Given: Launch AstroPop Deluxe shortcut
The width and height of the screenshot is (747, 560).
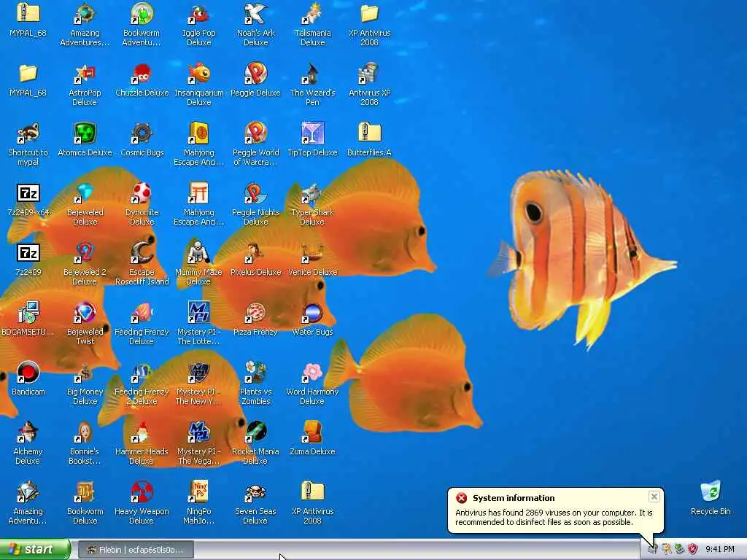Looking at the screenshot, I should [x=85, y=74].
